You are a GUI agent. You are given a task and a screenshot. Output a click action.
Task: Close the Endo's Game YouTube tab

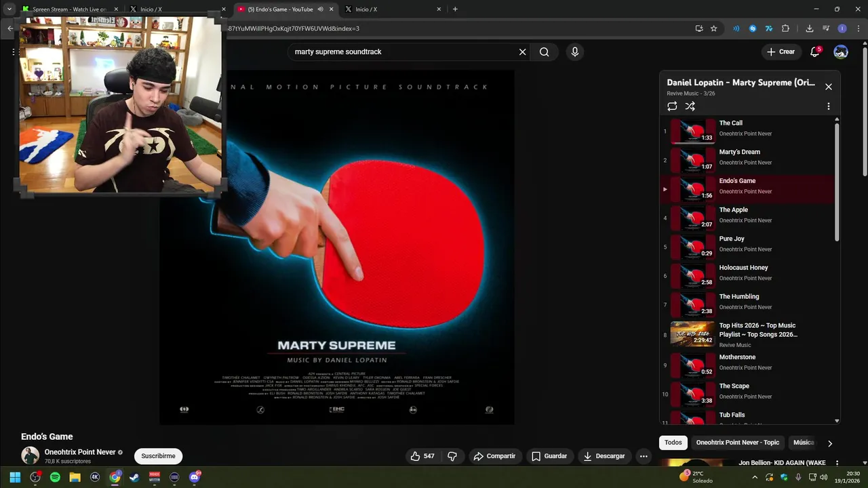332,9
